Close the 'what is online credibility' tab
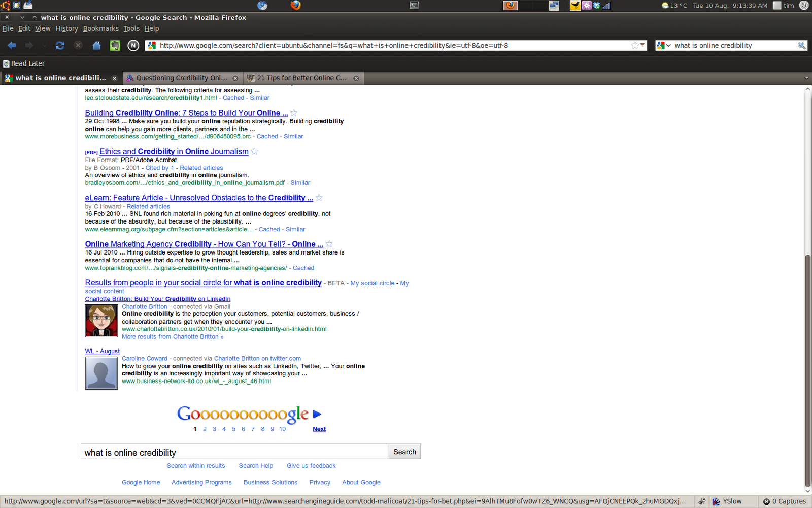 click(x=115, y=78)
